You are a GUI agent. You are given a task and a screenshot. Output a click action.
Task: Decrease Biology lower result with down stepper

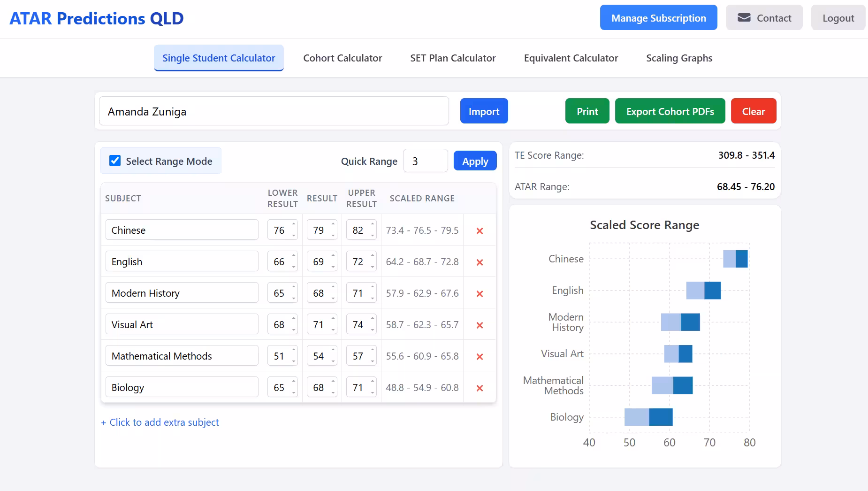pyautogui.click(x=294, y=392)
